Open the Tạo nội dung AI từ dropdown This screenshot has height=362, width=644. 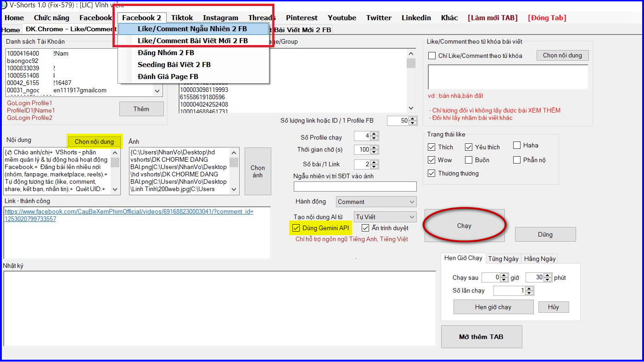[x=385, y=217]
